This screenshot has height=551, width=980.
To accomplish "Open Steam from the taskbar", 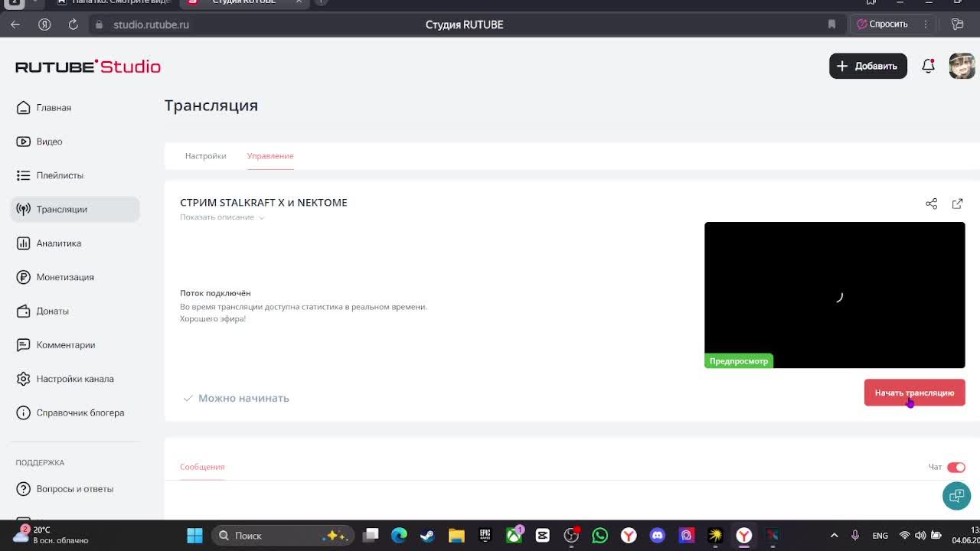I will pos(427,536).
